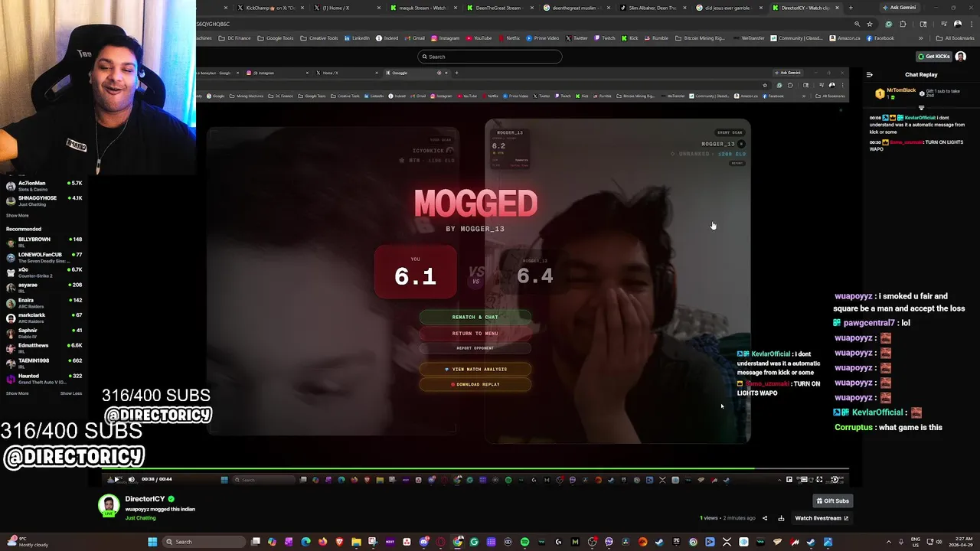Share the clip via share icon
980x551 pixels.
[765, 518]
